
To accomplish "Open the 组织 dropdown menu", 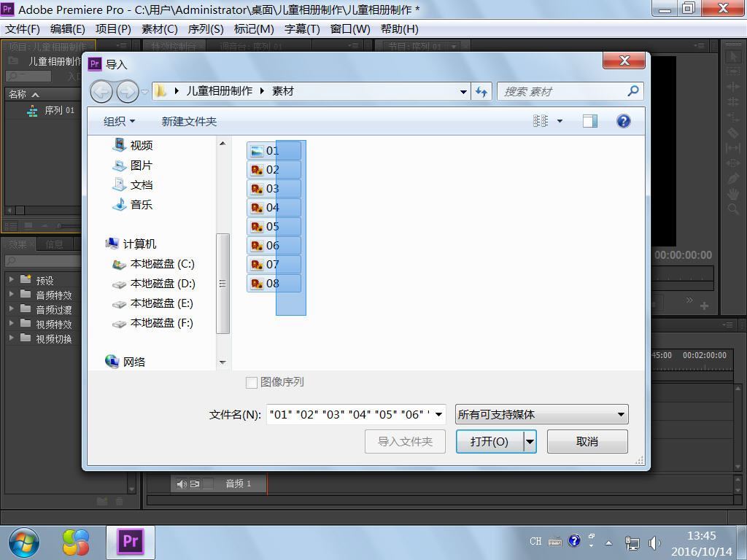I will pyautogui.click(x=119, y=122).
